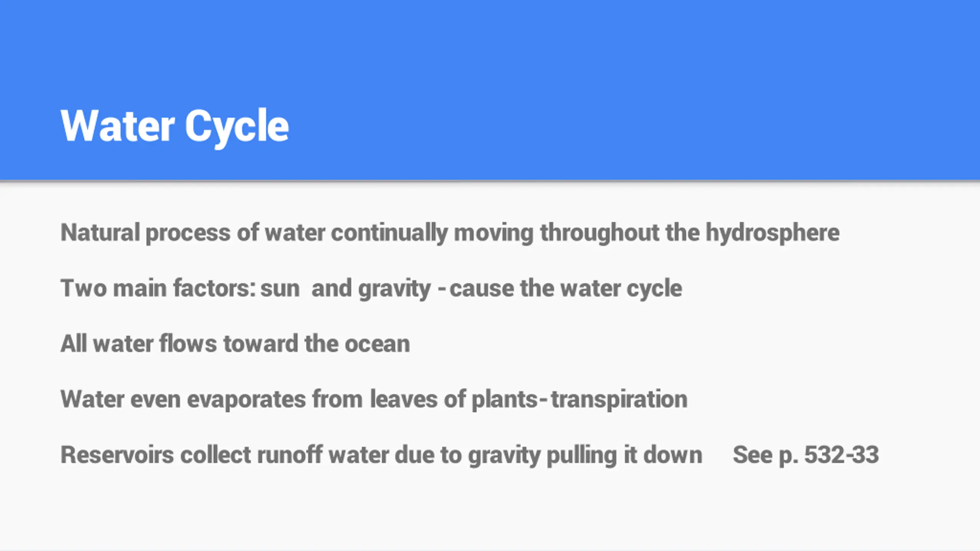
Task: Click the word "transpiration"
Action: tap(619, 399)
